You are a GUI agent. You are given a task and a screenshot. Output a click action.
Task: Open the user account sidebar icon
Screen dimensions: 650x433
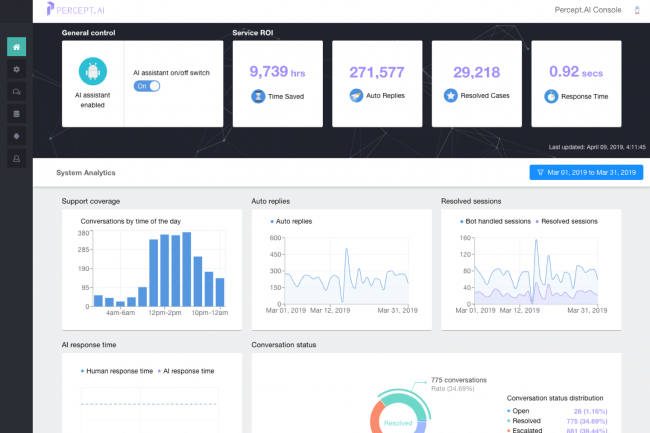coord(17,158)
